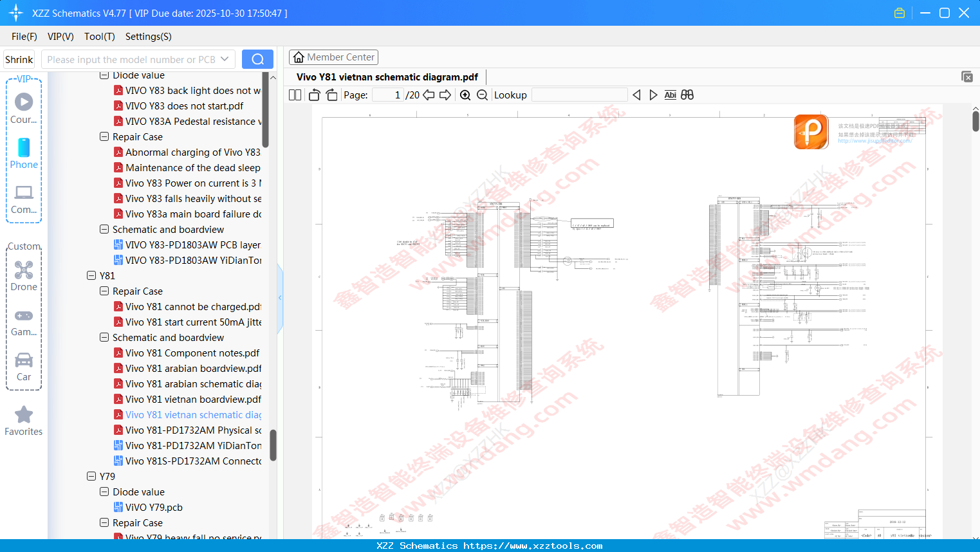
Task: Open the Phone repair section icon
Action: tap(23, 148)
